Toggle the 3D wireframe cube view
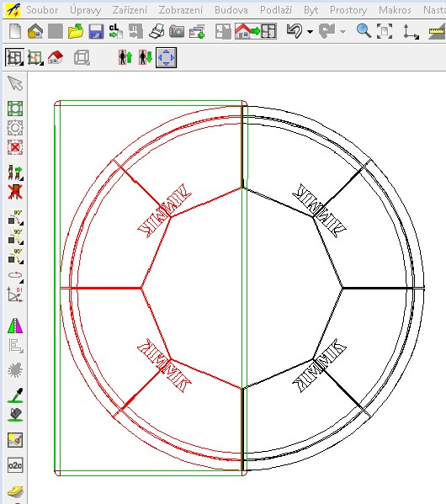 tap(82, 58)
